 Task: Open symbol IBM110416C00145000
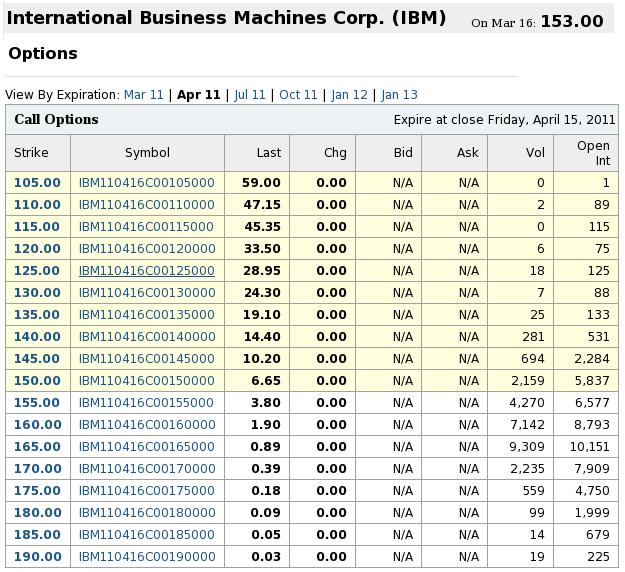pyautogui.click(x=147, y=358)
